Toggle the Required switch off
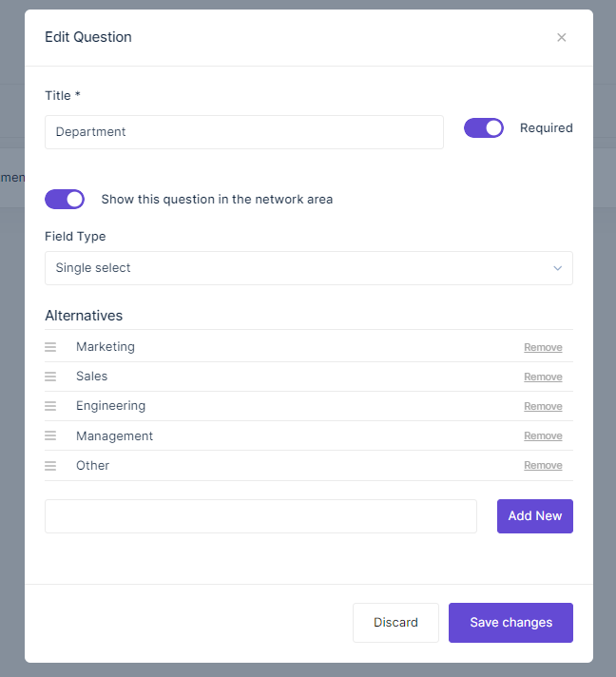 coord(484,127)
